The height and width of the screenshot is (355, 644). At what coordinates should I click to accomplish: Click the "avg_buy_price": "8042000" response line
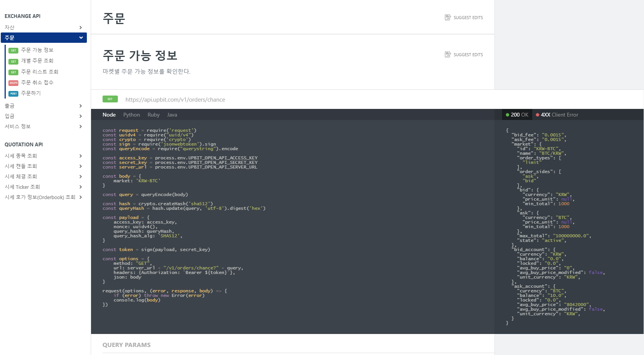tap(554, 305)
